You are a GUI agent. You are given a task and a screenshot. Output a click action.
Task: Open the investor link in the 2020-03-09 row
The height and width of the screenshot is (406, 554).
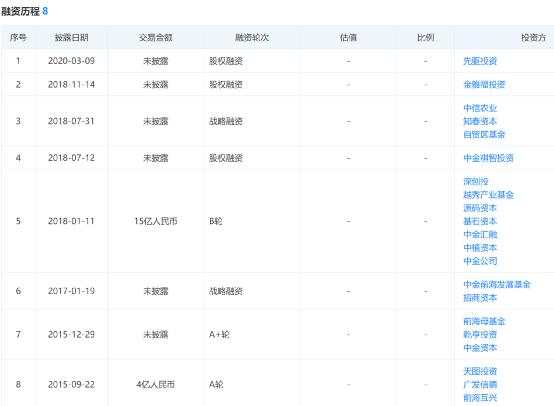pos(480,61)
